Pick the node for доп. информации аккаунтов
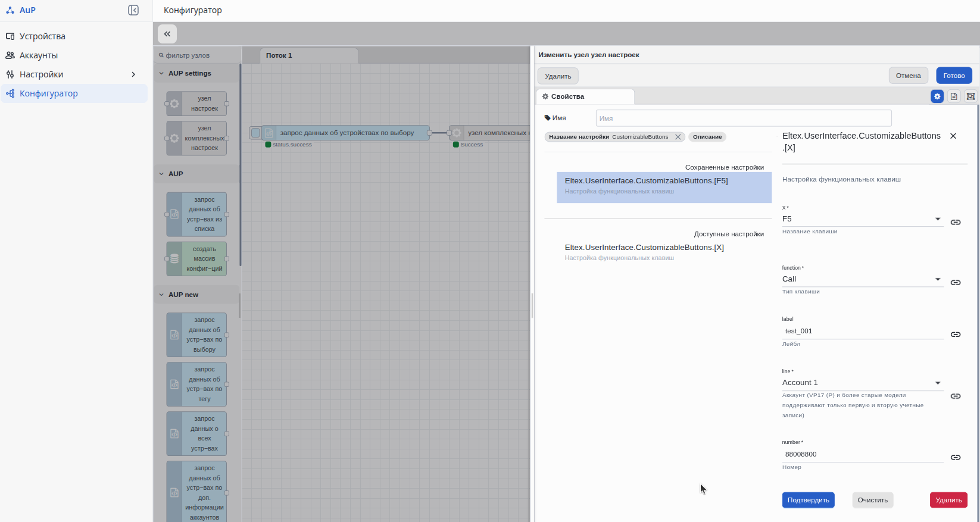Image resolution: width=980 pixels, height=522 pixels. 196,492
